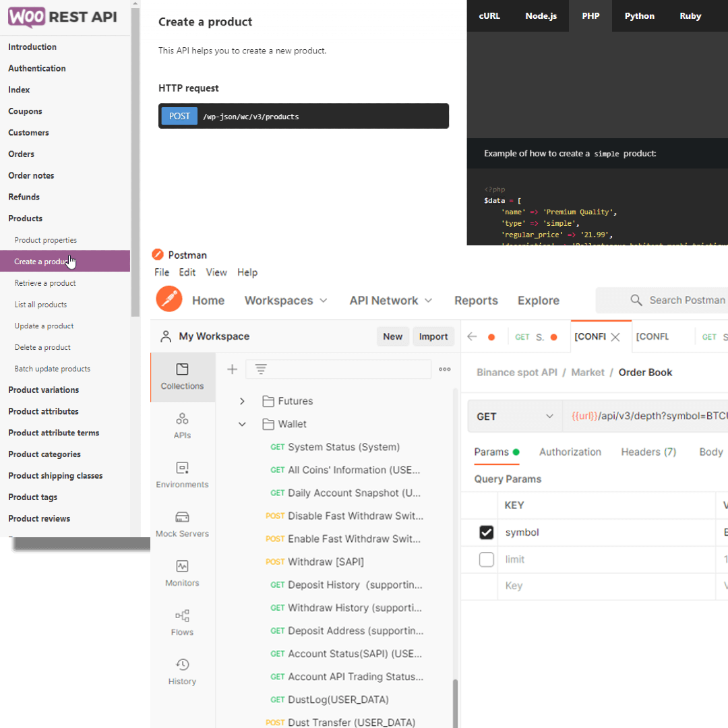Collapse the Wallet folder
This screenshot has width=728, height=728.
tap(242, 424)
